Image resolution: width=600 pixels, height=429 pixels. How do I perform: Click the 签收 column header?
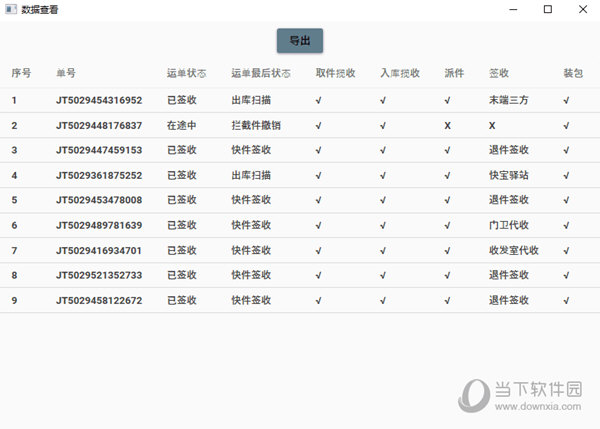[499, 73]
